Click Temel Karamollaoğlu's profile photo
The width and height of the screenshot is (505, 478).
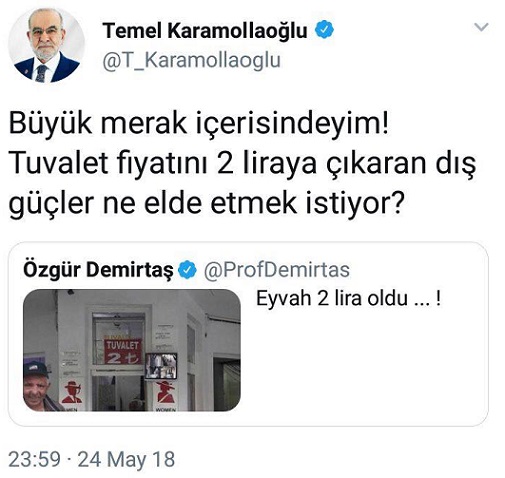[x=46, y=45]
